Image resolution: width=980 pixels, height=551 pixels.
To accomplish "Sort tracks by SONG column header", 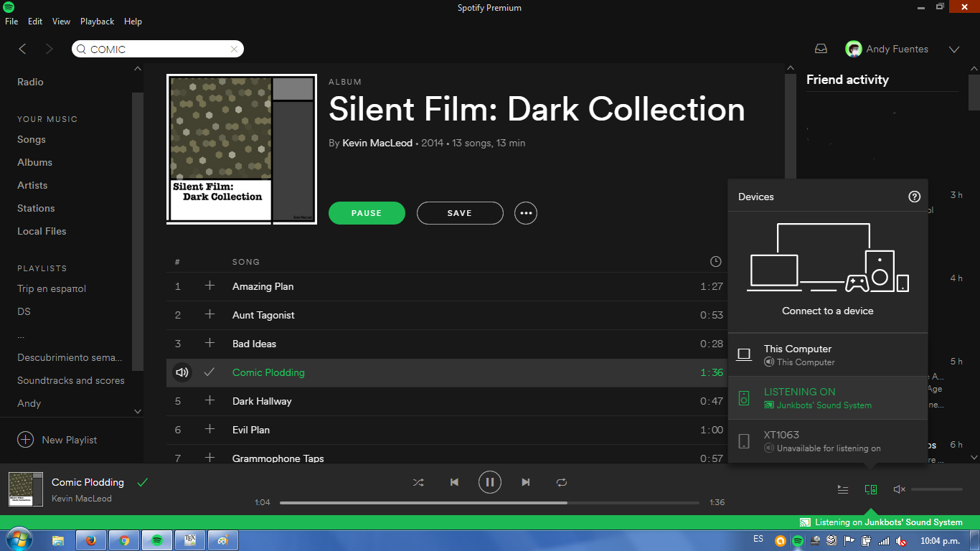I will pos(246,262).
